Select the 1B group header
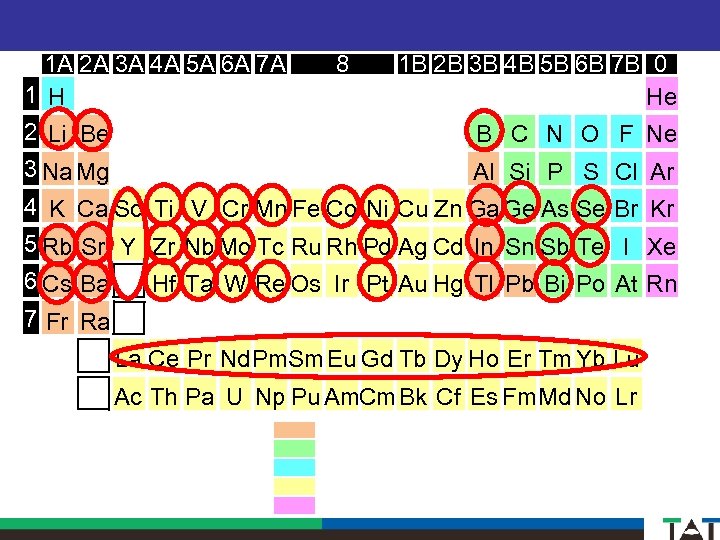Screen dimensions: 720x540 413,64
